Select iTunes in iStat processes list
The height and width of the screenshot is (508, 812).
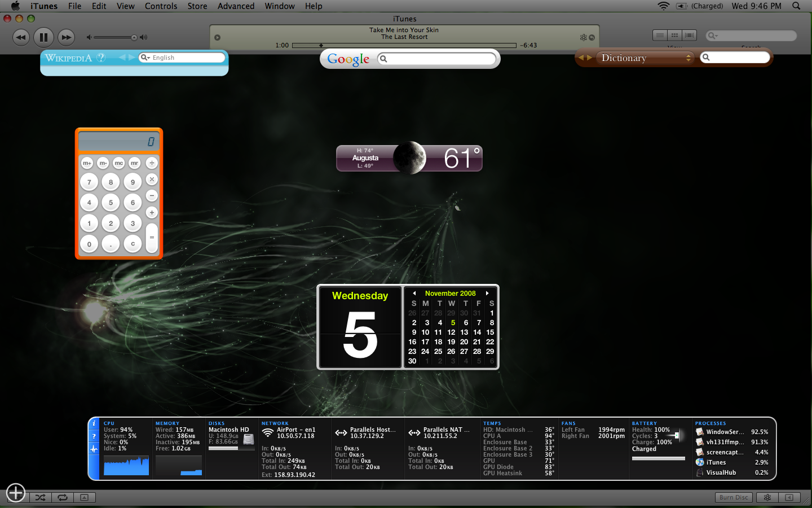point(731,462)
